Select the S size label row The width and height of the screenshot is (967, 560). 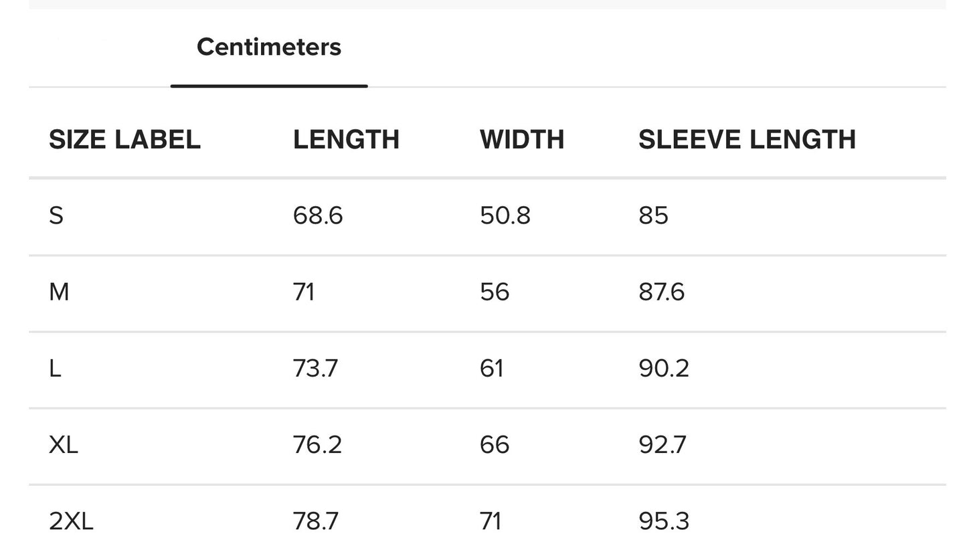coord(56,216)
